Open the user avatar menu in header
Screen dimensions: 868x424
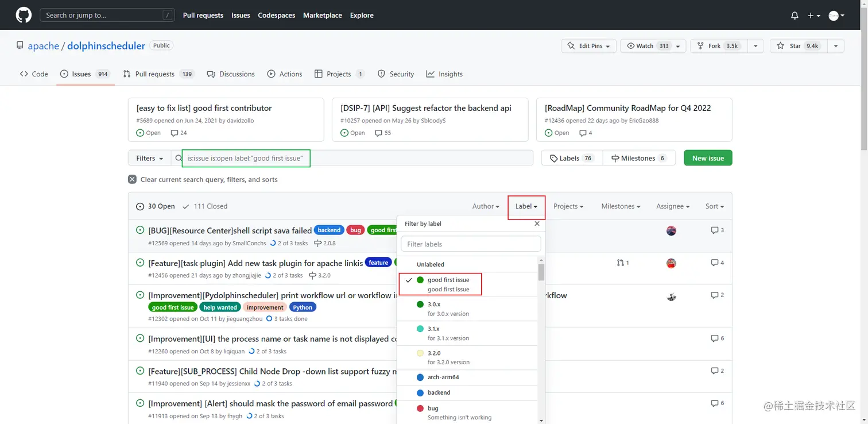[836, 16]
